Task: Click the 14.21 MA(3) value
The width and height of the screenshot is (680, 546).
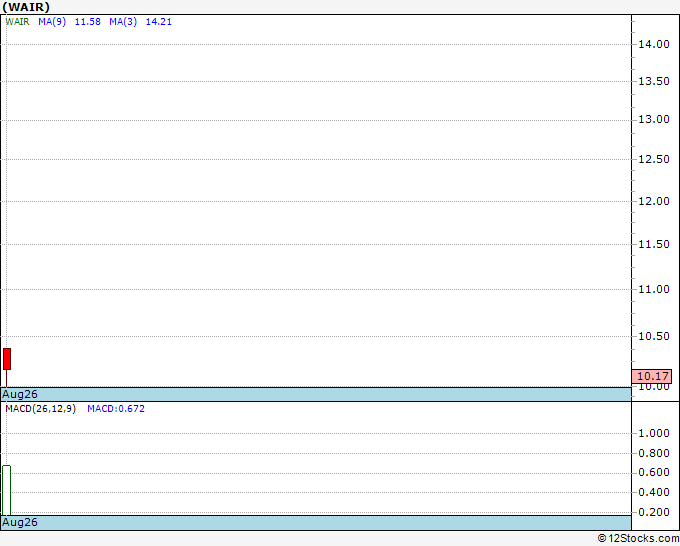Action: pyautogui.click(x=159, y=22)
